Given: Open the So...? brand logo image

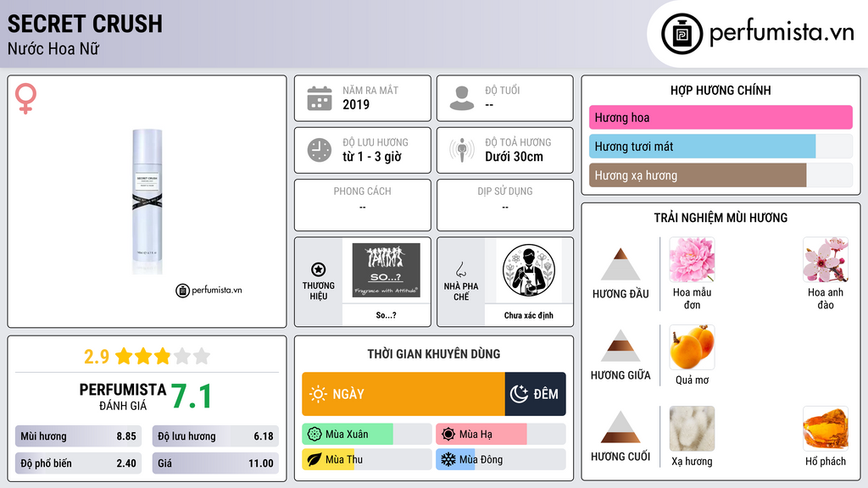Looking at the screenshot, I should tap(386, 270).
